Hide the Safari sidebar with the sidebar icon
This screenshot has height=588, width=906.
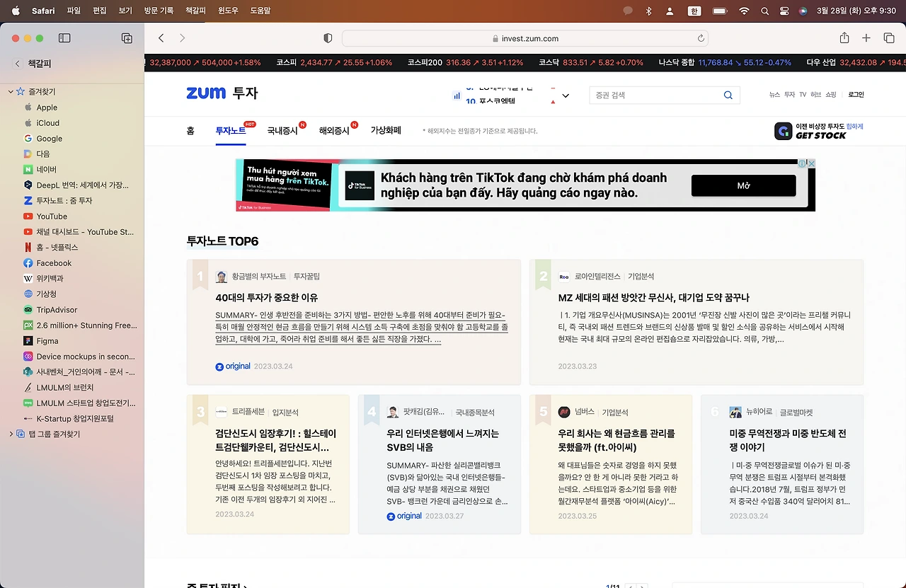tap(64, 38)
